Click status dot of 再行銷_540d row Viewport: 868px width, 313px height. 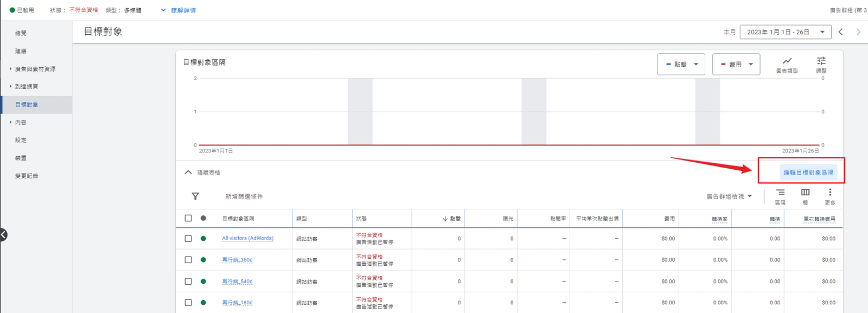(x=203, y=282)
